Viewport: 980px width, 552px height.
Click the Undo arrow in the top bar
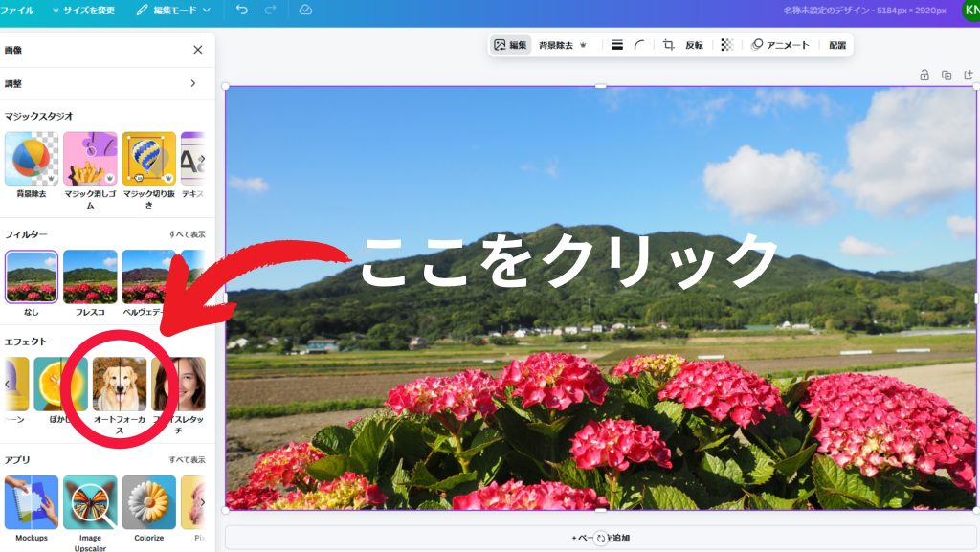tap(240, 10)
